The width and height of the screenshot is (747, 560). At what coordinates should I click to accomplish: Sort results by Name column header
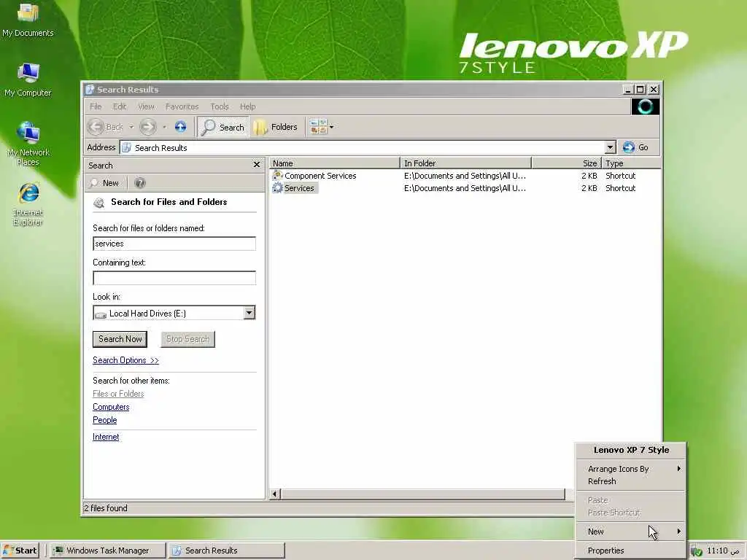(334, 163)
